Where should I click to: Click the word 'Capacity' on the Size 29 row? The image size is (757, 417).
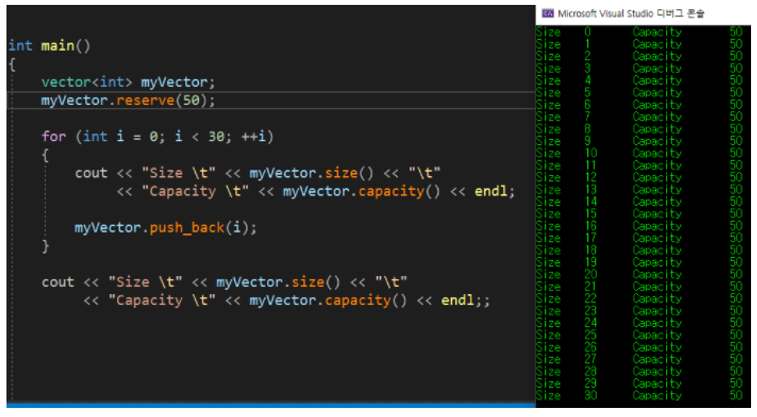[657, 384]
